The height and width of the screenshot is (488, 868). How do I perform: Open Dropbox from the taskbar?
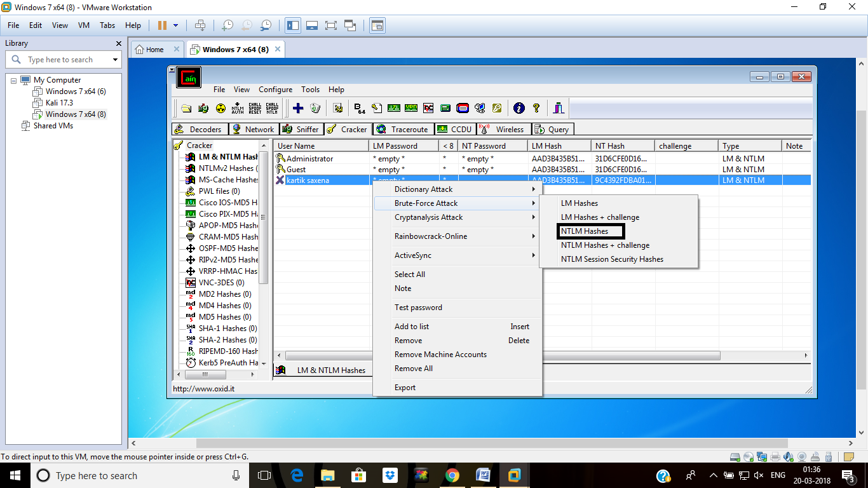coord(390,475)
